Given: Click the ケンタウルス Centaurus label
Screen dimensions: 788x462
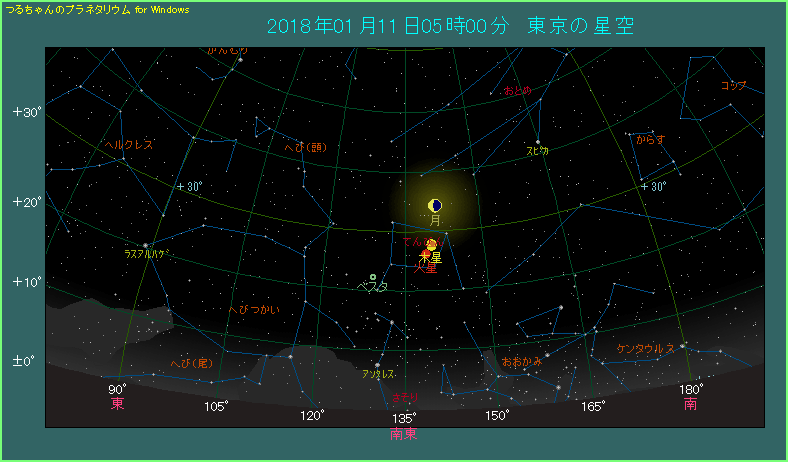Looking at the screenshot, I should point(647,348).
